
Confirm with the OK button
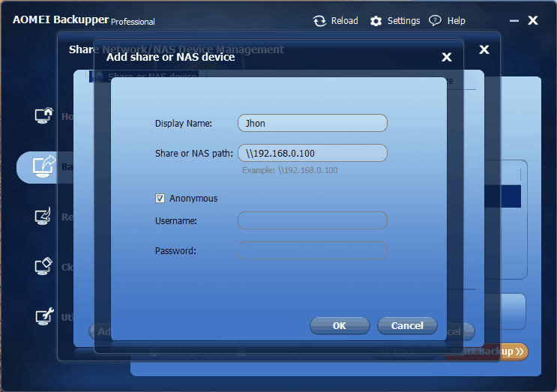click(x=340, y=325)
